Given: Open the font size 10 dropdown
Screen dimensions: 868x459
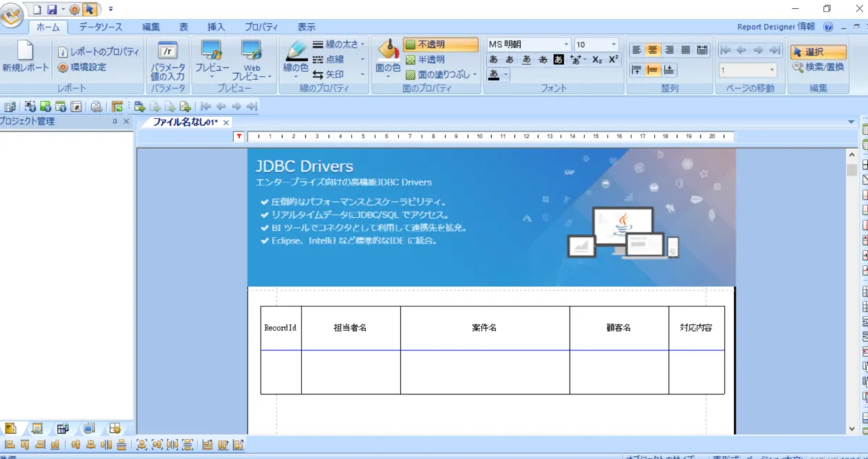Looking at the screenshot, I should pyautogui.click(x=614, y=45).
